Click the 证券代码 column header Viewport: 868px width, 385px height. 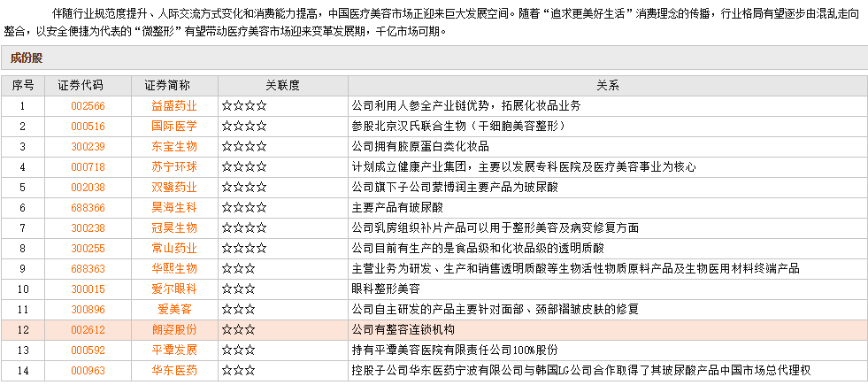pyautogui.click(x=88, y=86)
